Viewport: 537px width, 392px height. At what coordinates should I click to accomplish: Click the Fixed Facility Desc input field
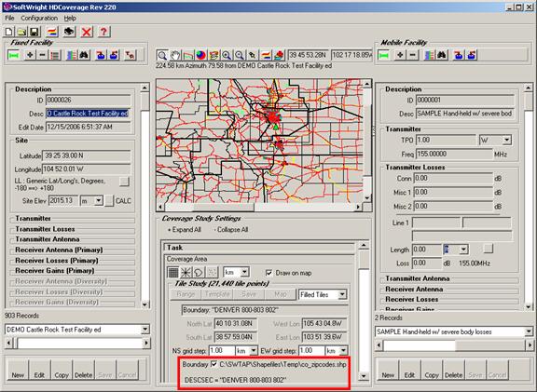tap(88, 114)
